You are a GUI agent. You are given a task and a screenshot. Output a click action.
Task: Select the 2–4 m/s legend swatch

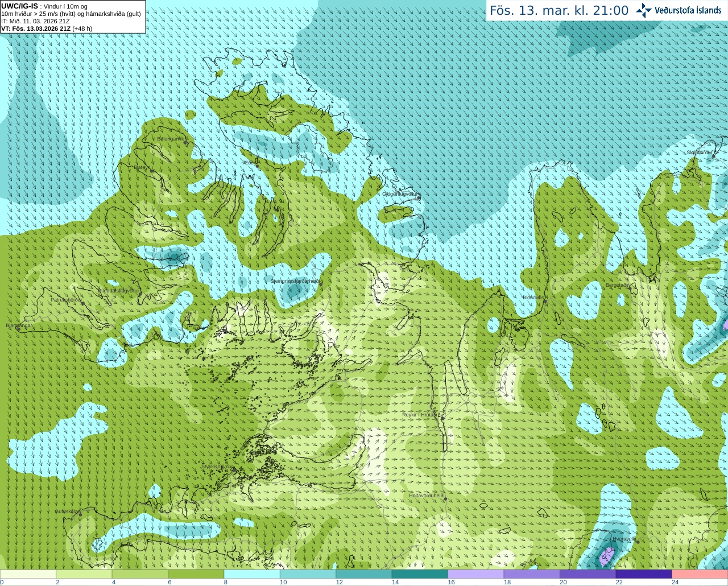coord(84,574)
